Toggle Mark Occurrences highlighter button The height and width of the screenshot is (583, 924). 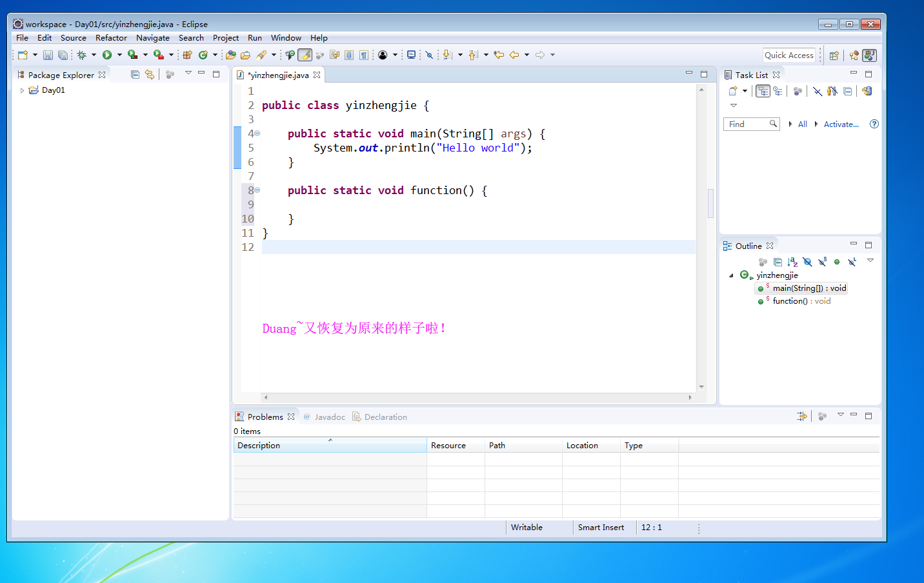coord(305,55)
